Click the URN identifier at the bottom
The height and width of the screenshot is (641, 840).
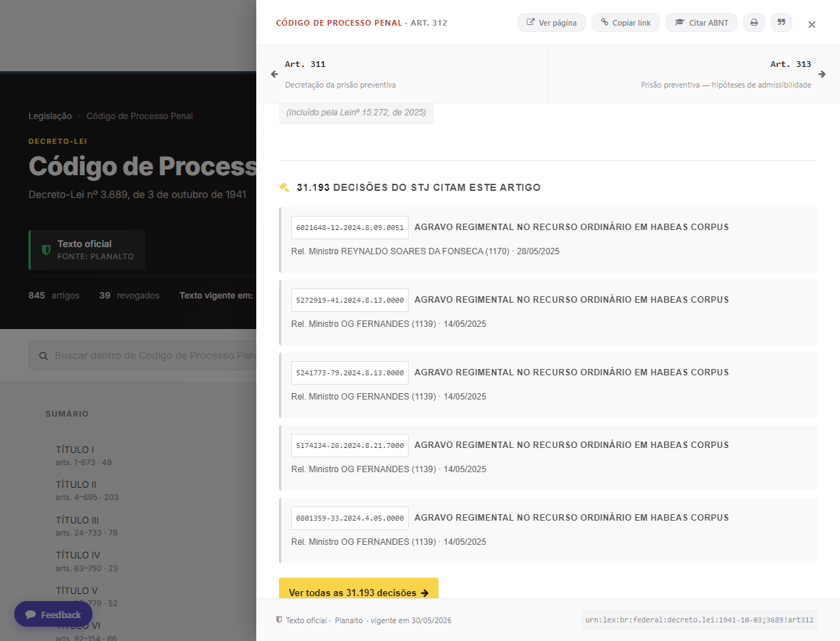point(699,620)
